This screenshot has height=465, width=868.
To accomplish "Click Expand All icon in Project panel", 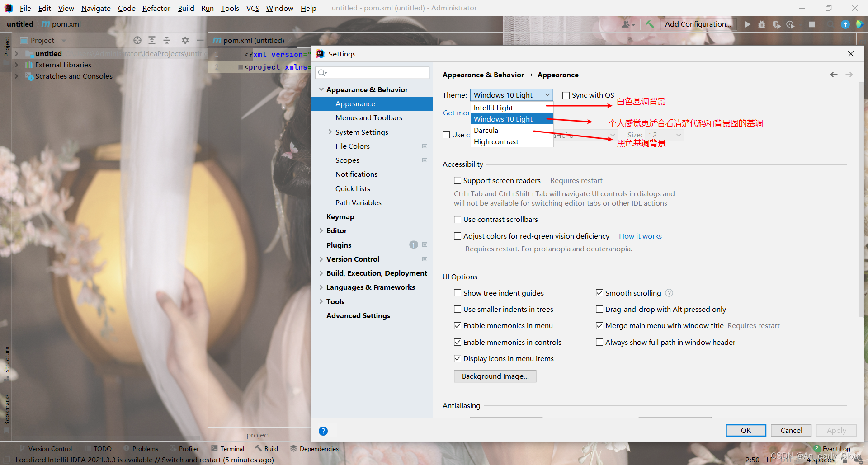I will (x=152, y=40).
